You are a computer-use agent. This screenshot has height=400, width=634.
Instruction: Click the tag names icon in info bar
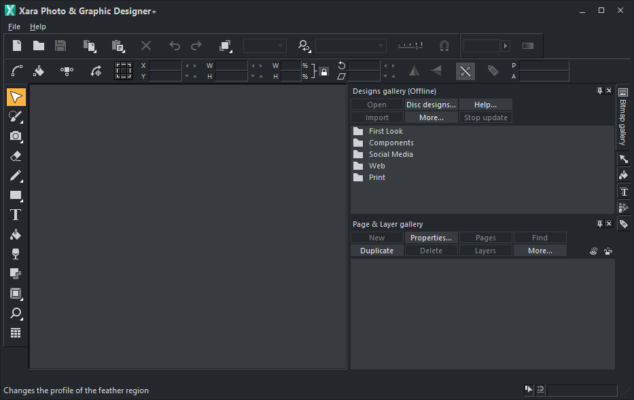tap(493, 71)
